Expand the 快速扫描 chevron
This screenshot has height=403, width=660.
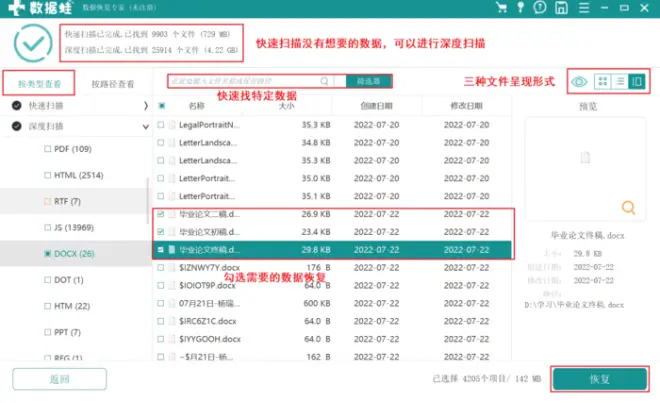146,106
